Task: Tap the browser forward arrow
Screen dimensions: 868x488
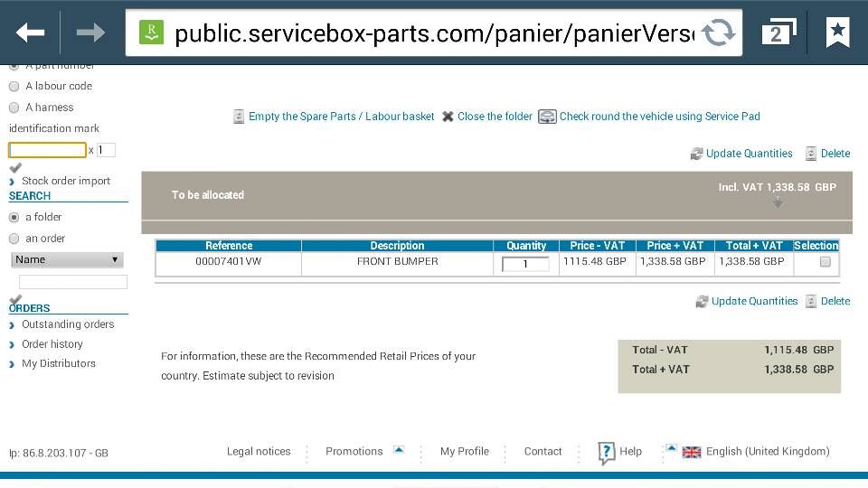Action: [90, 33]
